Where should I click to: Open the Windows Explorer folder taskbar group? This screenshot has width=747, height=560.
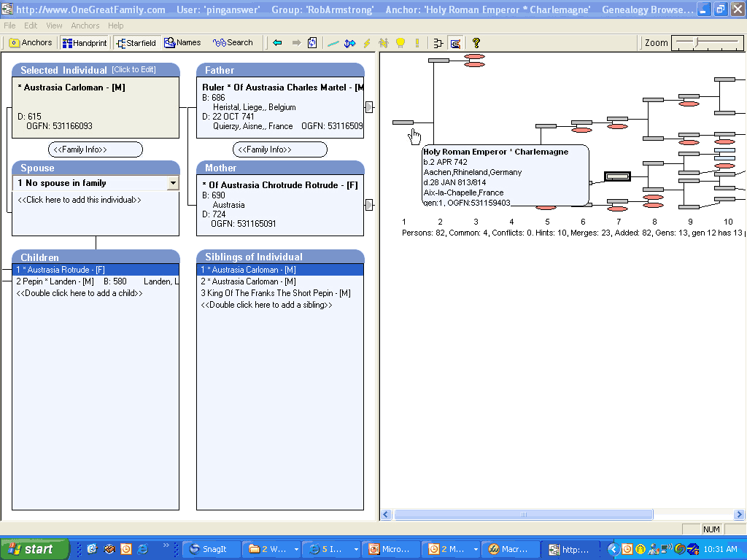271,549
